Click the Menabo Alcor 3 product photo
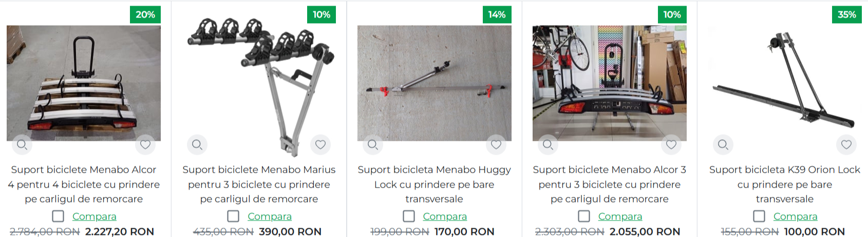 (x=609, y=82)
